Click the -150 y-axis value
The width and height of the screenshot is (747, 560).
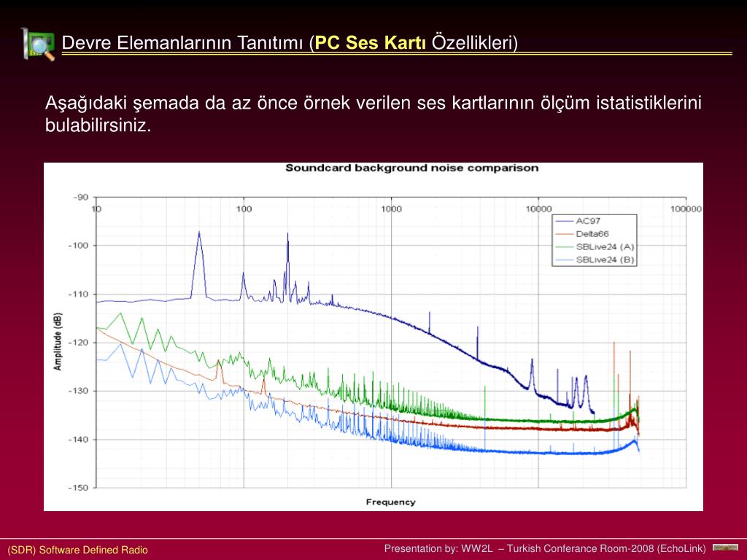pyautogui.click(x=78, y=488)
